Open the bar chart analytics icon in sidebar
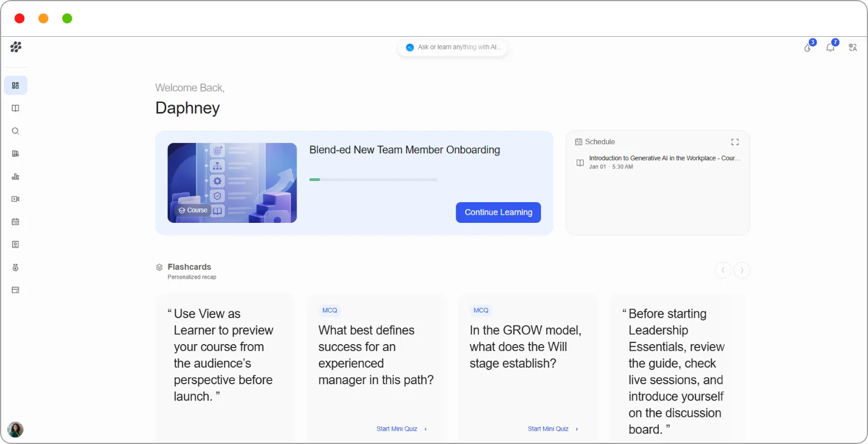This screenshot has height=444, width=868. click(x=16, y=176)
